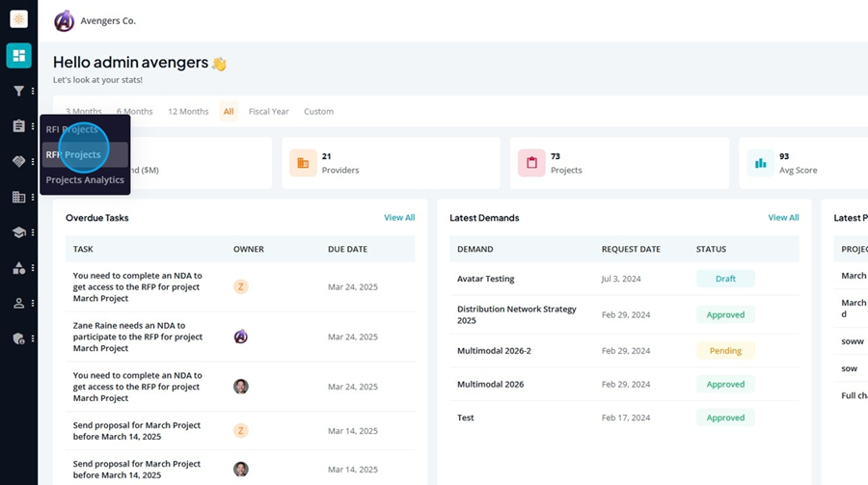Screen dimensions: 868x485
Task: Open the Multimodal 2026-2 demand
Action: click(494, 350)
